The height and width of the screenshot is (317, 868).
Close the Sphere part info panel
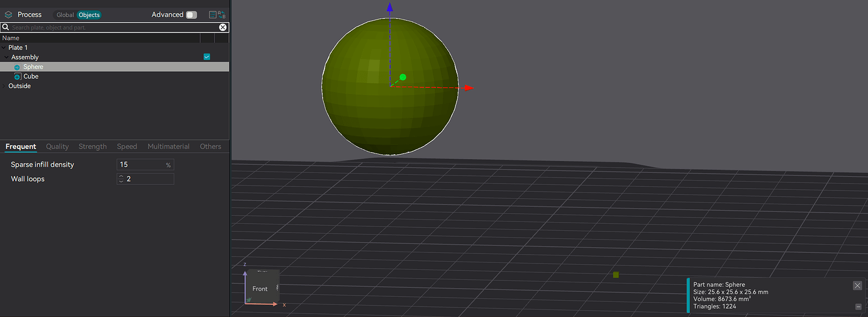tap(857, 286)
